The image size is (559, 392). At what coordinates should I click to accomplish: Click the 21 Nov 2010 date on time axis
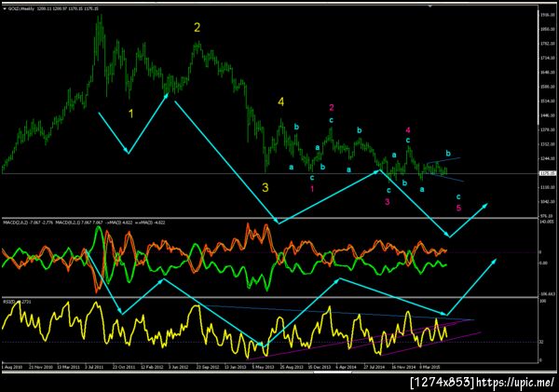tap(41, 367)
